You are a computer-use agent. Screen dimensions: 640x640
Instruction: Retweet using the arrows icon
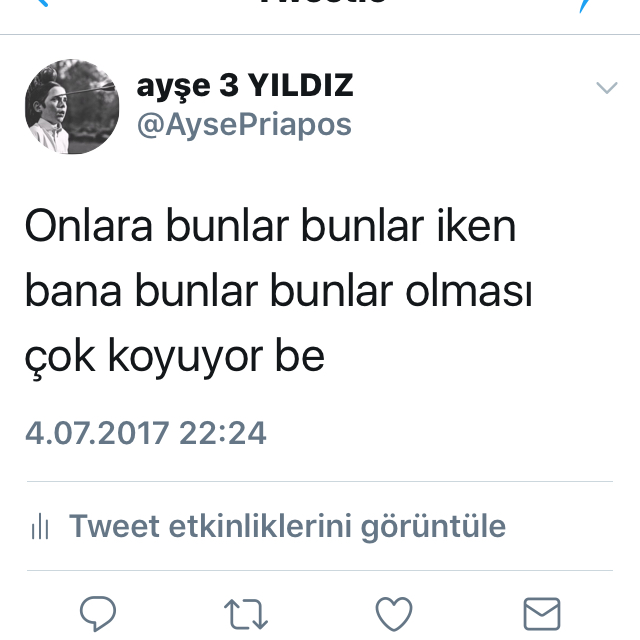pos(246,614)
